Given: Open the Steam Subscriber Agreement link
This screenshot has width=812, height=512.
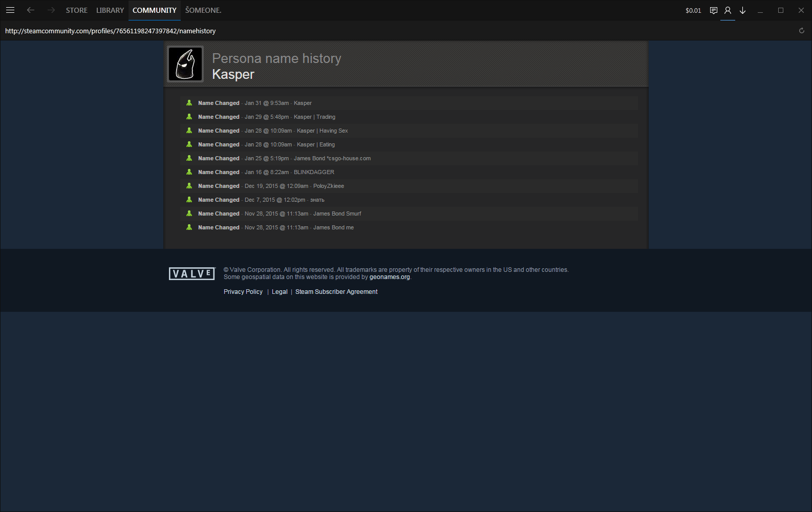Looking at the screenshot, I should click(x=336, y=292).
